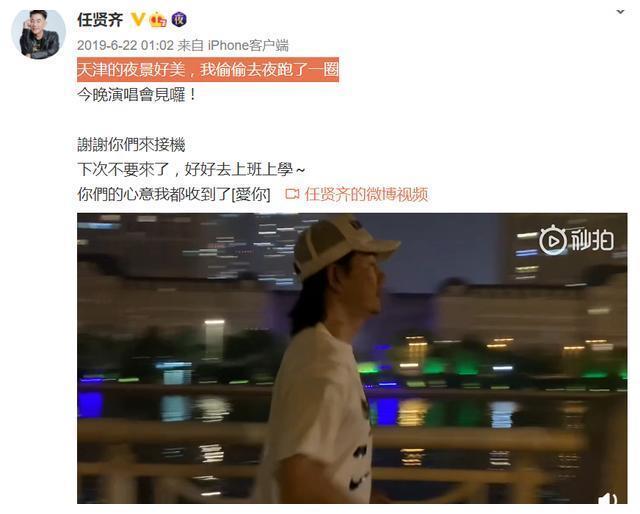Click the 秒拍 play circle icon
640x514 pixels.
(553, 240)
